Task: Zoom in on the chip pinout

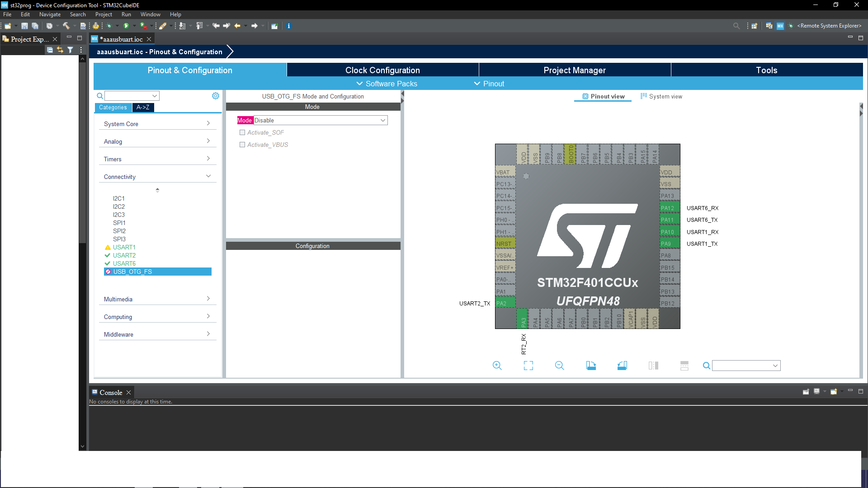Action: (x=497, y=366)
